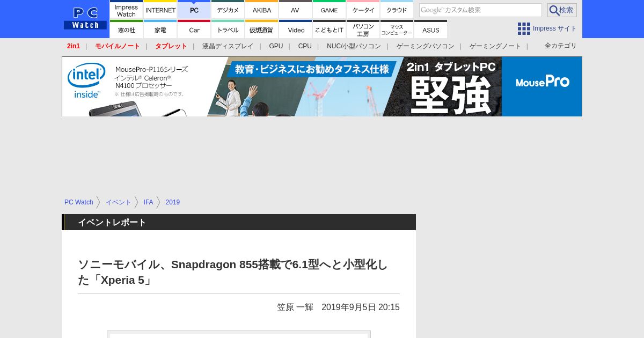Open the ASUS tab
The image size is (644, 338).
[430, 29]
